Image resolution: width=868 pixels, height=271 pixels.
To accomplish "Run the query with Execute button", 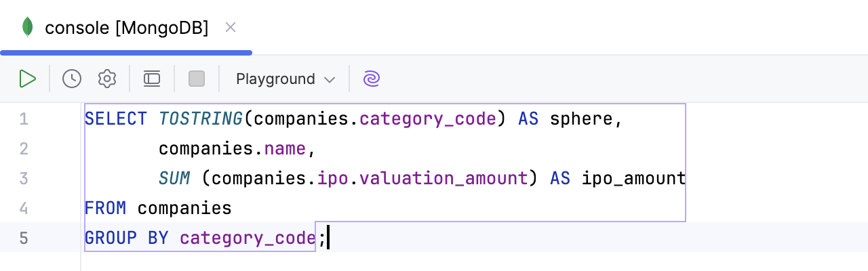I will tap(28, 79).
